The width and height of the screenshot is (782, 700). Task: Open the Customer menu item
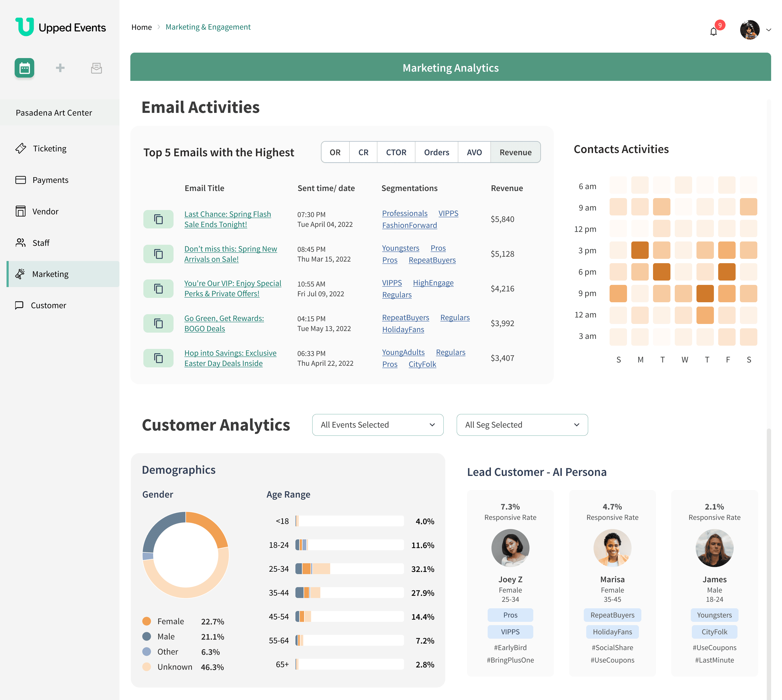(x=48, y=306)
